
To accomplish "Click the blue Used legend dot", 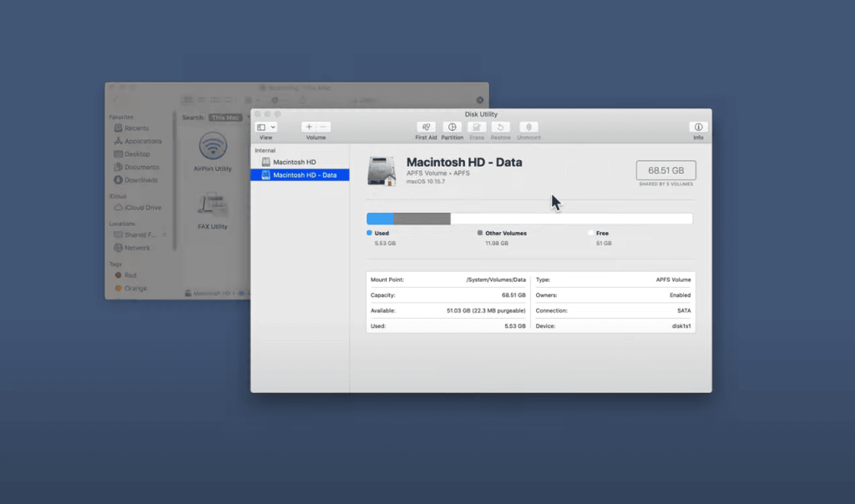I will tap(369, 233).
